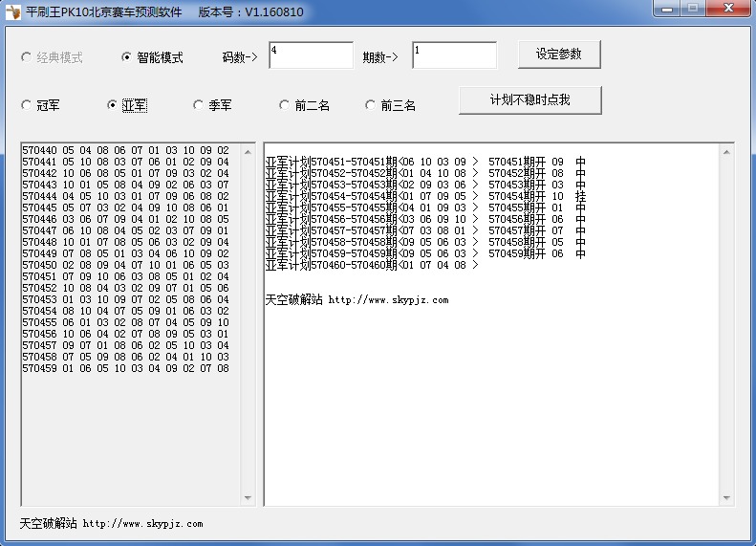This screenshot has width=756, height=546.
Task: Click the down arrow of the left history list scrollbar
Action: (x=248, y=498)
